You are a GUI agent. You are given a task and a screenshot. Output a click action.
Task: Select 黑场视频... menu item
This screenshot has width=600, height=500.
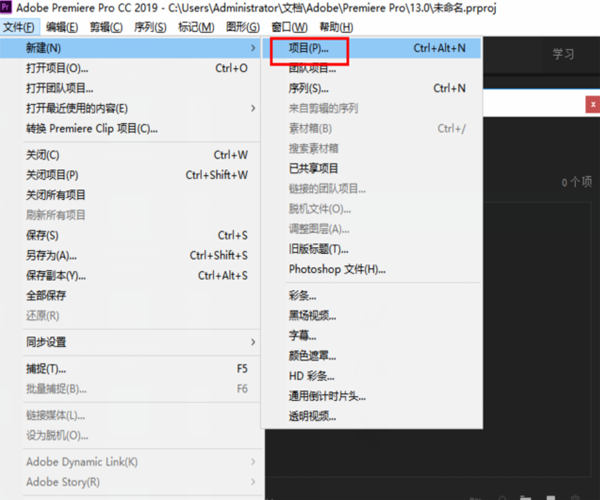coord(372,316)
